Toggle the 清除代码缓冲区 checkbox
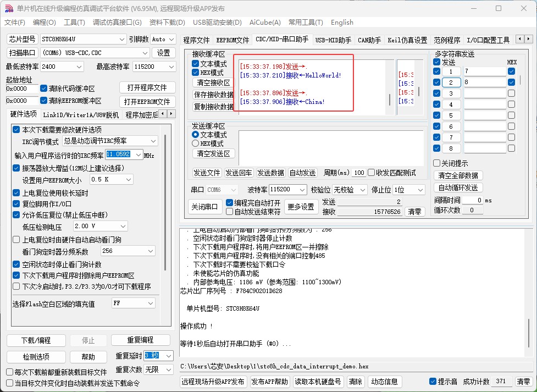This screenshot has height=392, width=537. pyautogui.click(x=44, y=89)
